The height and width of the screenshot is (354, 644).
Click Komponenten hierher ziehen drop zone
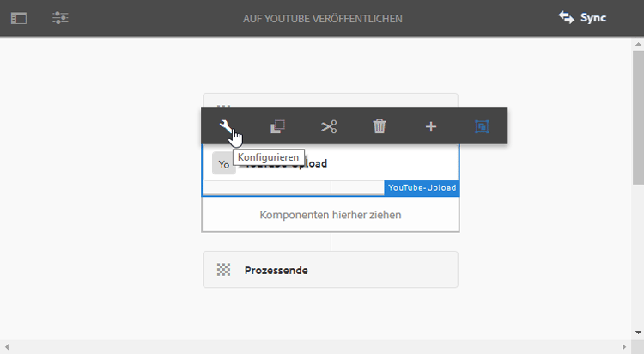[331, 215]
